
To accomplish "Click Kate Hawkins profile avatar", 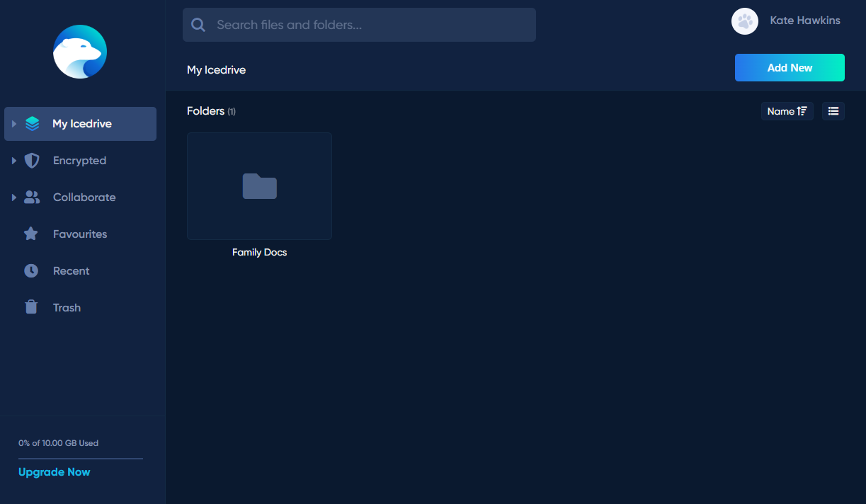I will click(x=745, y=21).
